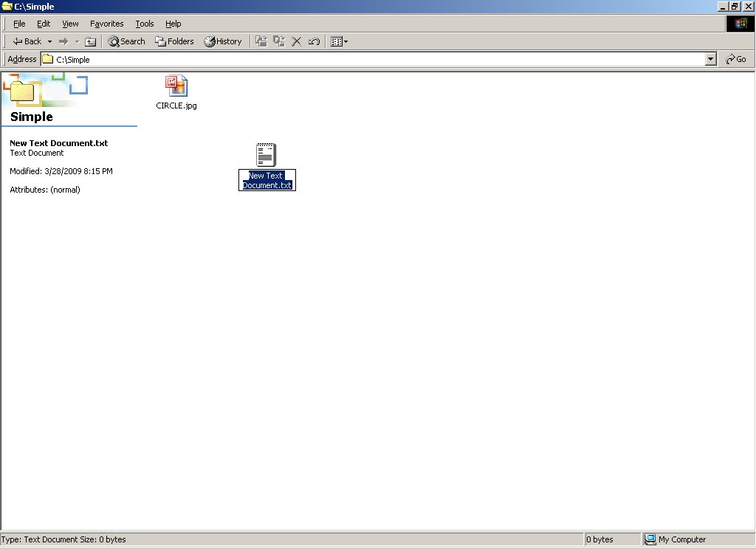
Task: Open the Forward history dropdown arrow
Action: (x=77, y=41)
